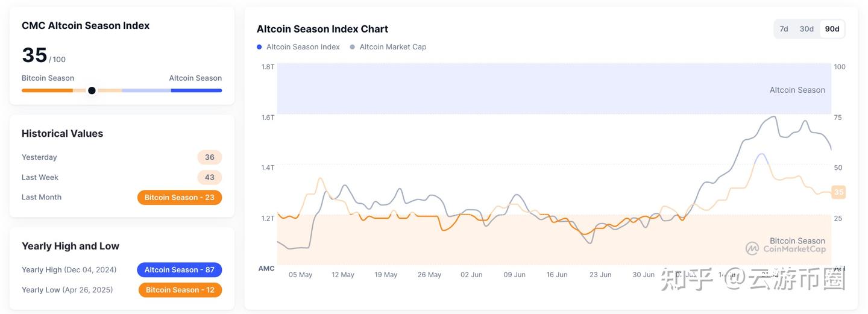Image resolution: width=868 pixels, height=314 pixels.
Task: Toggle the Altcoin Season Index legend
Action: tap(303, 47)
